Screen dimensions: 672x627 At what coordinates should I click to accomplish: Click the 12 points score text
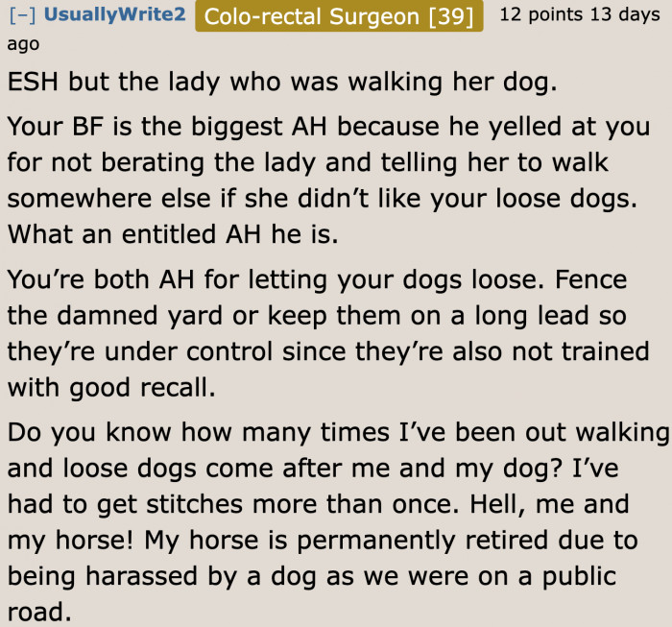point(542,16)
